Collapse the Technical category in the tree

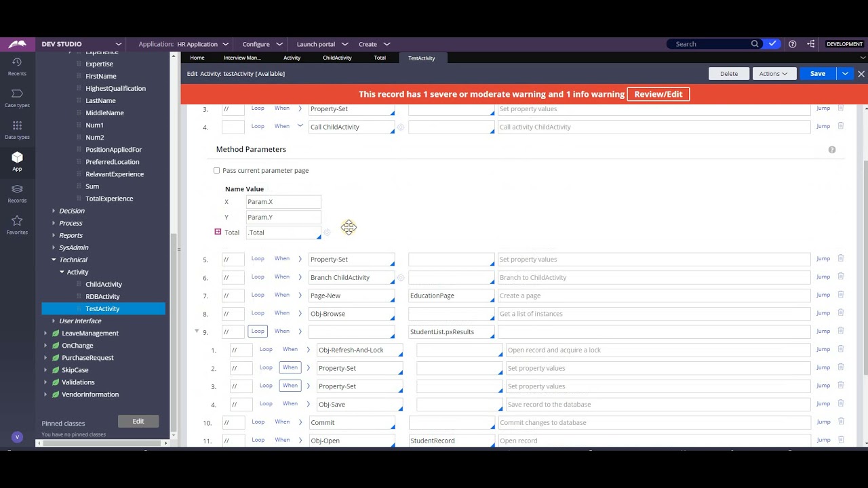click(54, 260)
